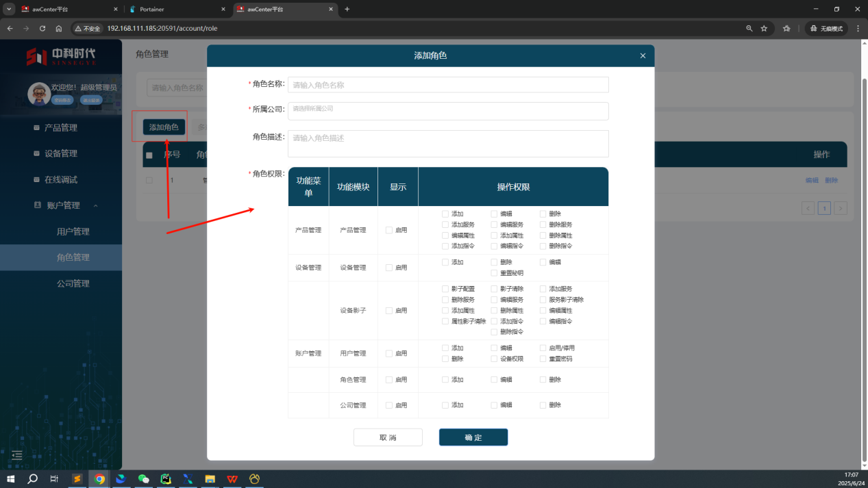Click the admin user avatar
The image size is (868, 488).
coord(39,94)
